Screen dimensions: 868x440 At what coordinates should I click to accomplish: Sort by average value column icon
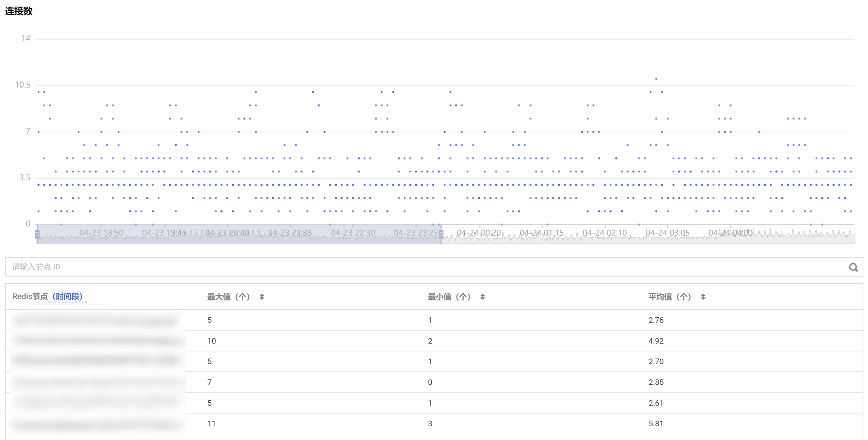coord(703,297)
